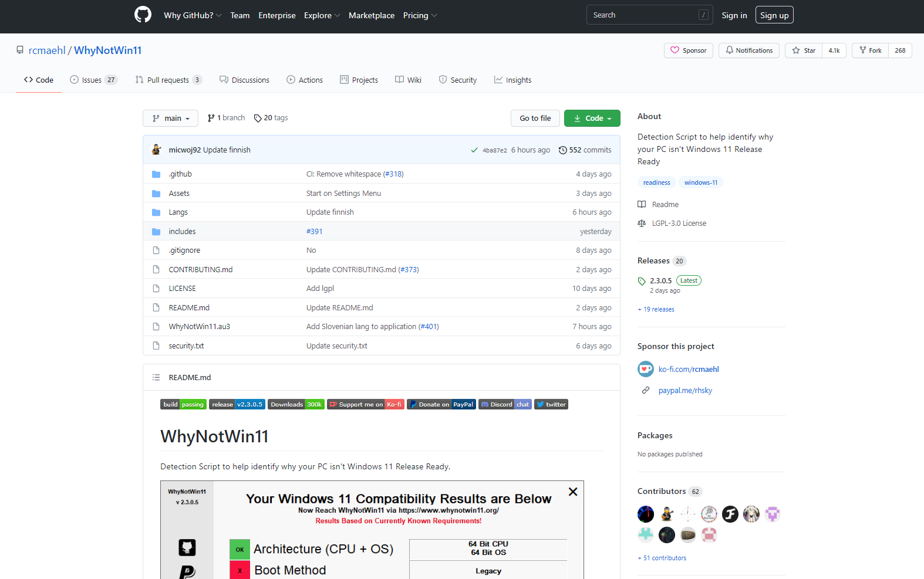Click the tag icon next to 2.3.0.5 release

coord(642,281)
